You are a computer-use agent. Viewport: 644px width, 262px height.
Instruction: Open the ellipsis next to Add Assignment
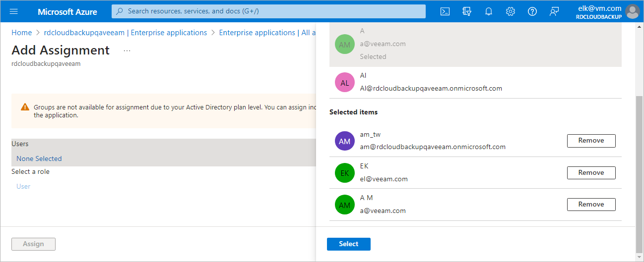[127, 51]
